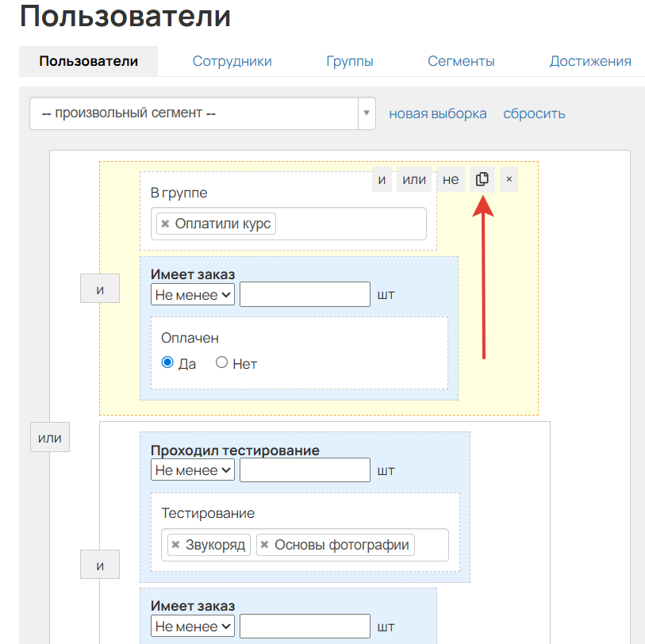
Task: Click quantity field in Проходил тестирование
Action: tap(305, 470)
